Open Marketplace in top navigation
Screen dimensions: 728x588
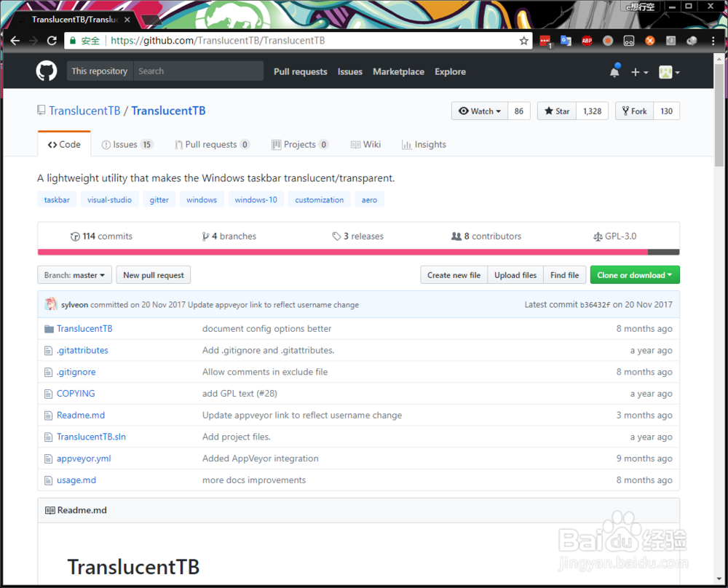coord(398,71)
